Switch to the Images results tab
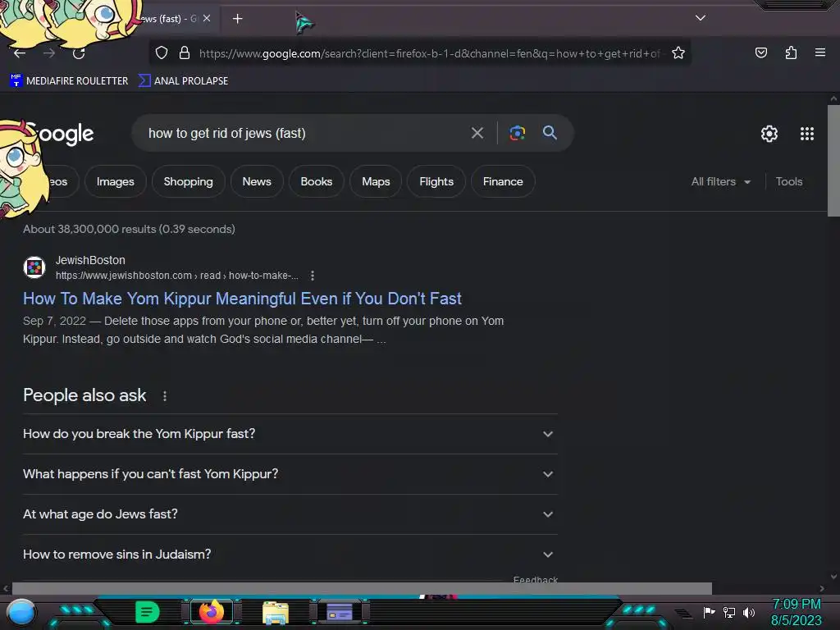This screenshot has width=840, height=630. pyautogui.click(x=115, y=181)
